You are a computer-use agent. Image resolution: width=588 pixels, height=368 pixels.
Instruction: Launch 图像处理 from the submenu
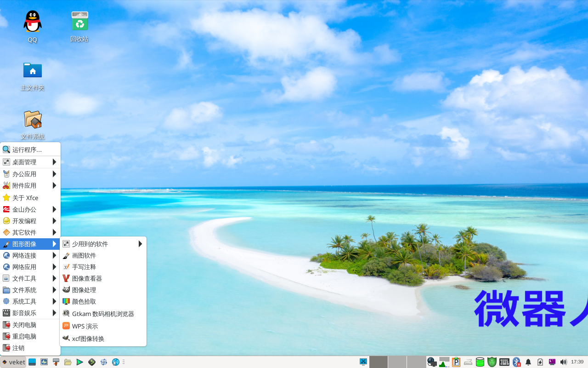coord(103,290)
